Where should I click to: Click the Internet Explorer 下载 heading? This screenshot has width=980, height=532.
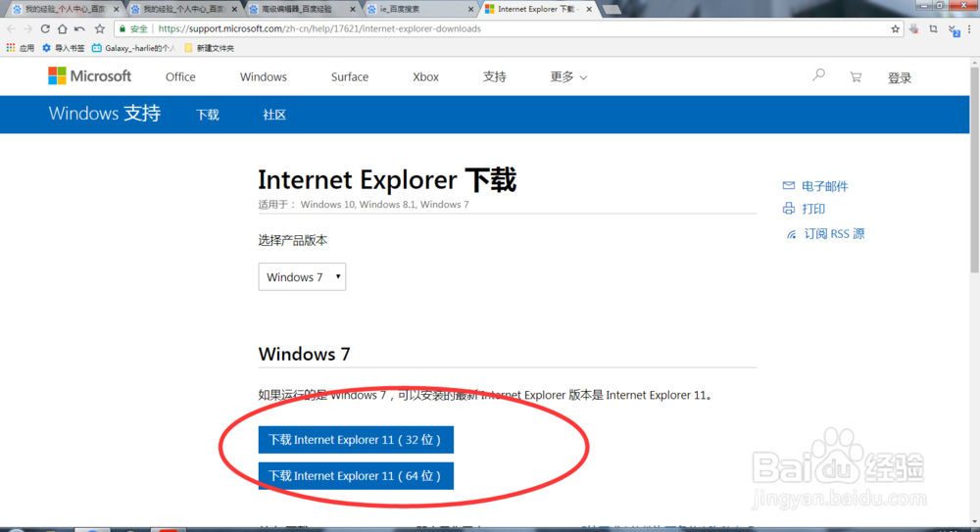tap(387, 180)
